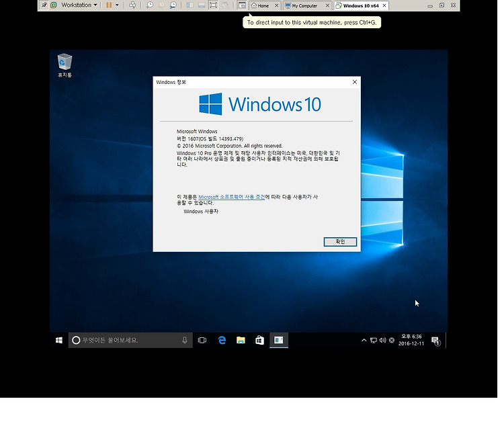Open the Recycle Bin desktop icon
Image resolution: width=504 pixels, height=426 pixels.
pyautogui.click(x=65, y=66)
